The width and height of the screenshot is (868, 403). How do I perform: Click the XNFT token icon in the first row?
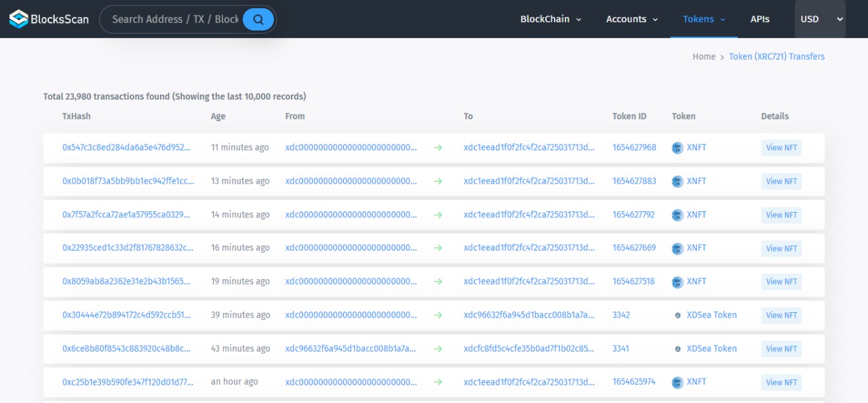(x=677, y=148)
